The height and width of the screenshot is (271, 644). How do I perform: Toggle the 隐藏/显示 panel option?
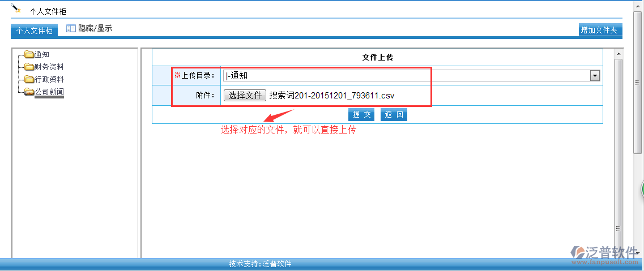[x=95, y=28]
